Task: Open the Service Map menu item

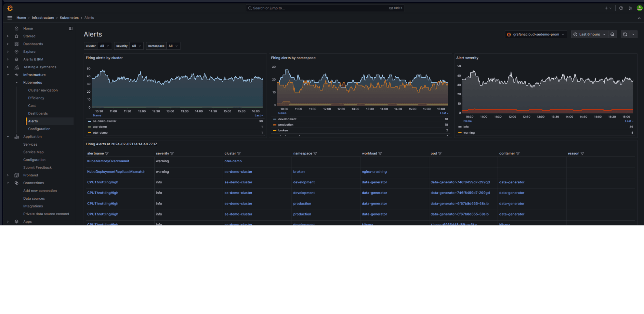Action: [x=33, y=152]
